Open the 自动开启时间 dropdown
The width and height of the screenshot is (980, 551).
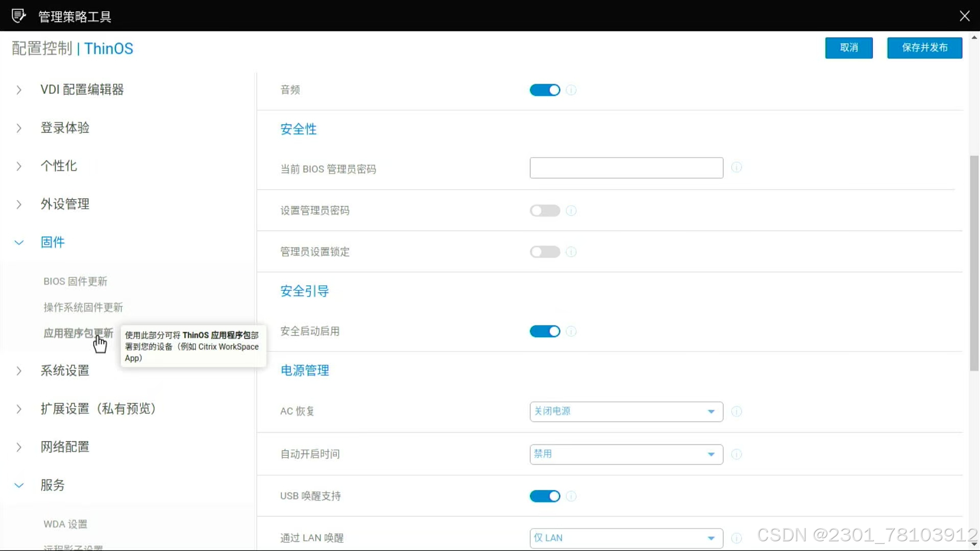[x=626, y=455]
